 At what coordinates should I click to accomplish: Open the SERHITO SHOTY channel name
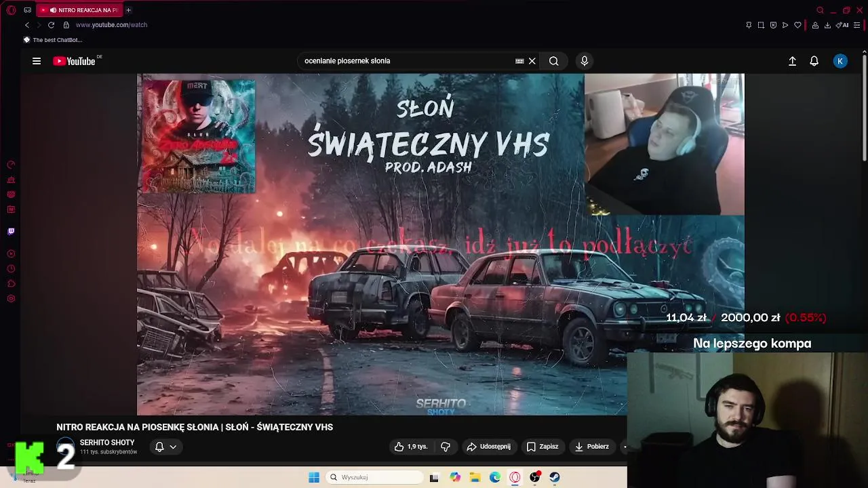(107, 443)
